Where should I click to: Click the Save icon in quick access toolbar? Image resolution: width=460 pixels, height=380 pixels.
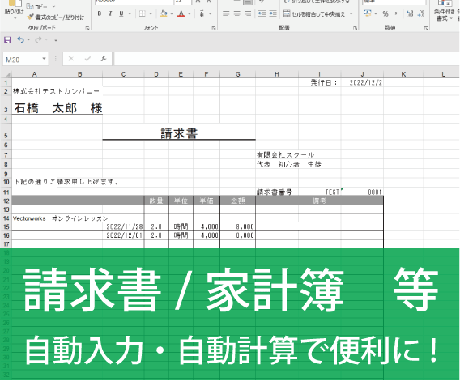7,40
